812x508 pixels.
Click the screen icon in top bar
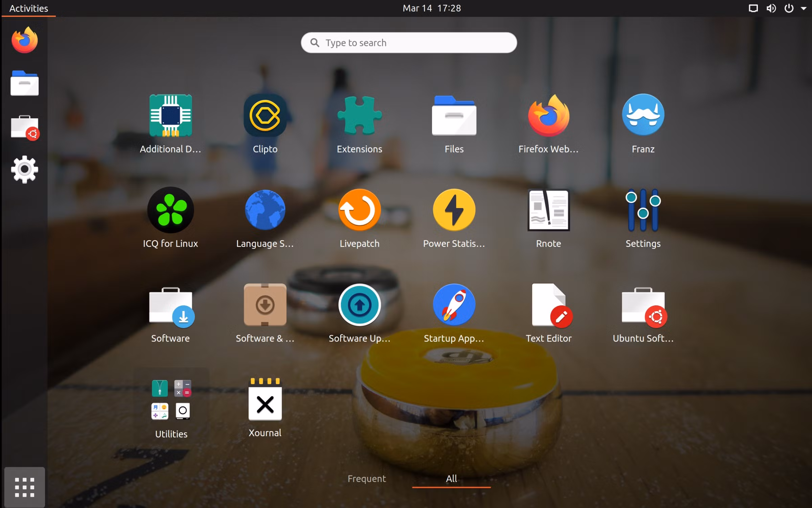(x=753, y=8)
